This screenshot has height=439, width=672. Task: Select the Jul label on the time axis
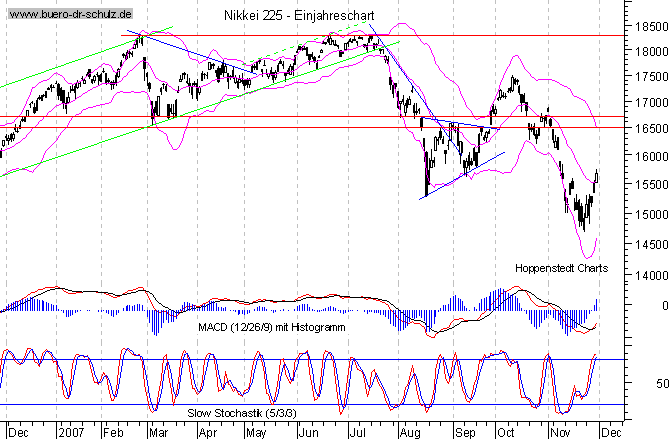pyautogui.click(x=356, y=434)
